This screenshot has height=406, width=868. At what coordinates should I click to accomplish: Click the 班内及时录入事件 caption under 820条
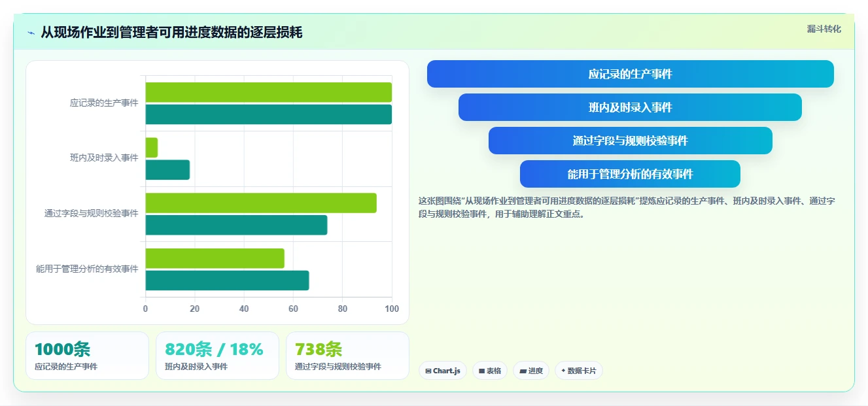[x=196, y=367]
